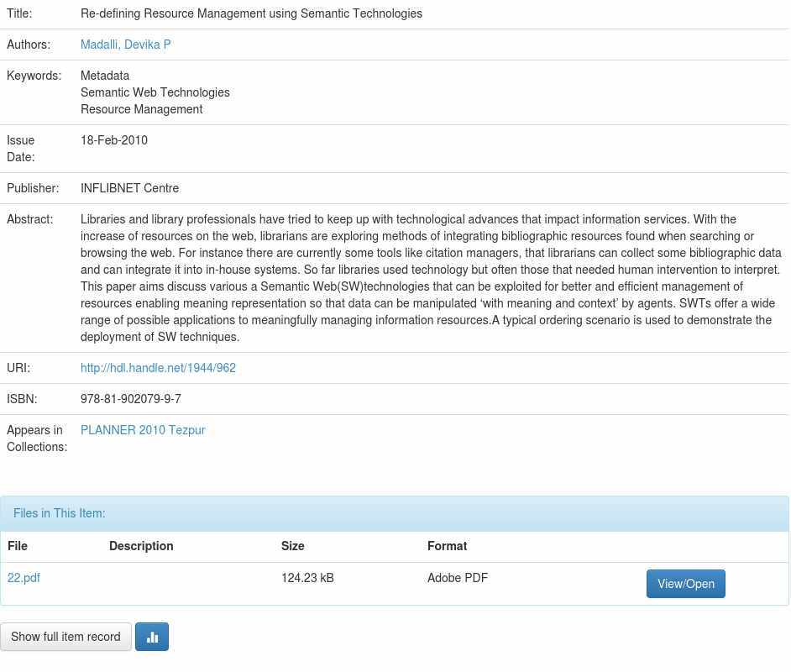Click the 'Resource Management' keyword
Viewport: 791px width, 672px height.
click(x=141, y=109)
